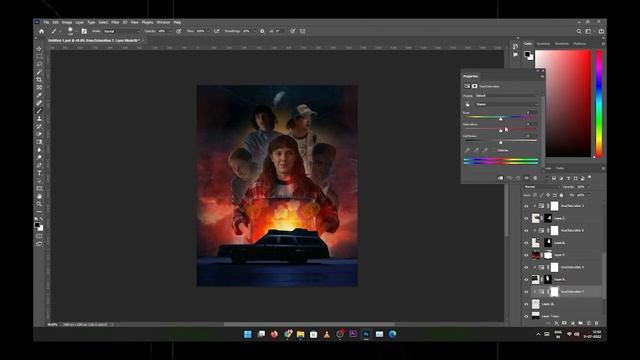The width and height of the screenshot is (640, 360).
Task: Click reset to adjustment defaults icon in Properties
Action: (518, 178)
